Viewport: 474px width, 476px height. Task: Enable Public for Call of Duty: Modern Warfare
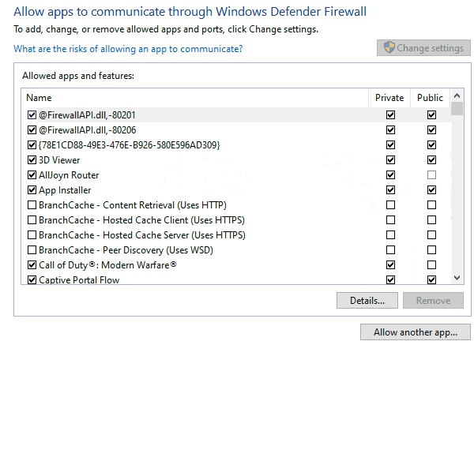[431, 265]
